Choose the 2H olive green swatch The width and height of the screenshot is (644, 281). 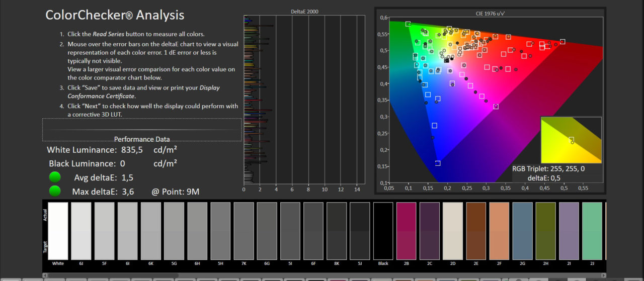545,231
